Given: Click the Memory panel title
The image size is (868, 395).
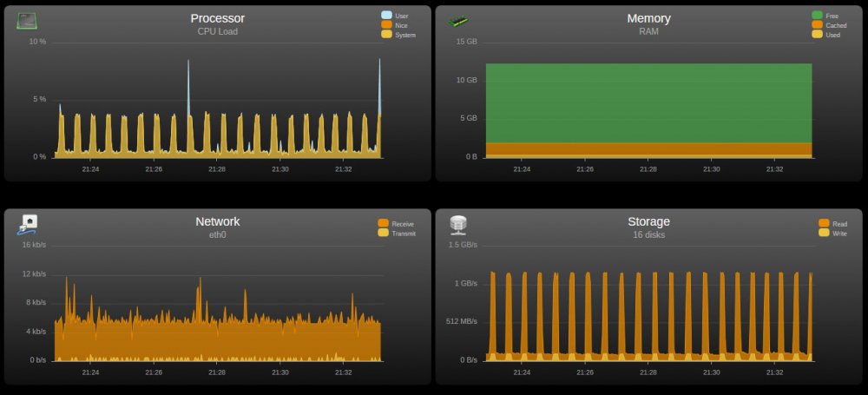Looking at the screenshot, I should [x=648, y=18].
